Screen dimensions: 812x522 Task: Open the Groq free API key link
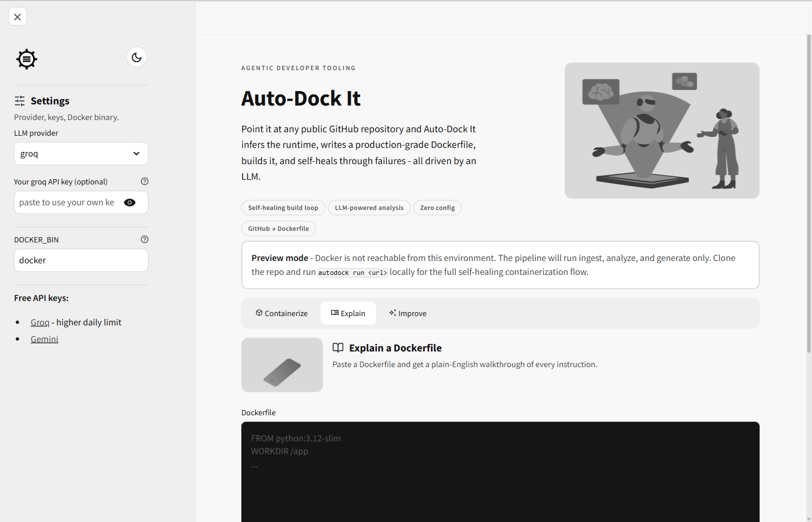[40, 322]
